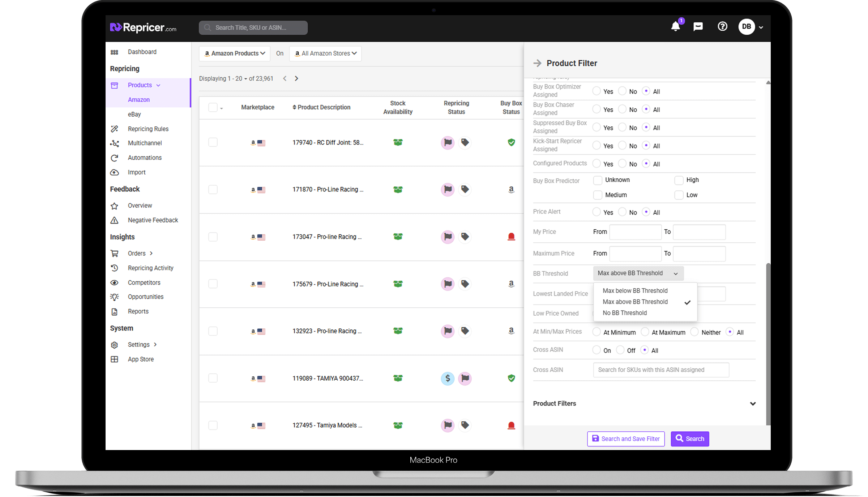Click the Search Title, SKU or ASIN field
868x497 pixels.
coord(253,28)
